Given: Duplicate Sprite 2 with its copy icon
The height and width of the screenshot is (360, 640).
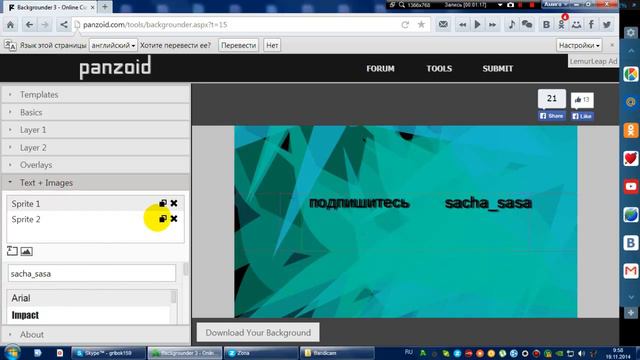Looking at the screenshot, I should (162, 219).
